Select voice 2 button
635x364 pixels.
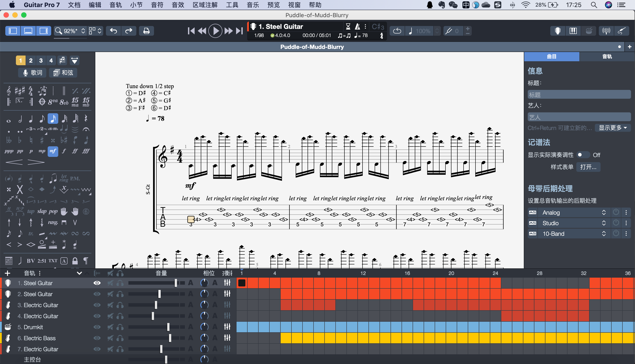(x=31, y=61)
